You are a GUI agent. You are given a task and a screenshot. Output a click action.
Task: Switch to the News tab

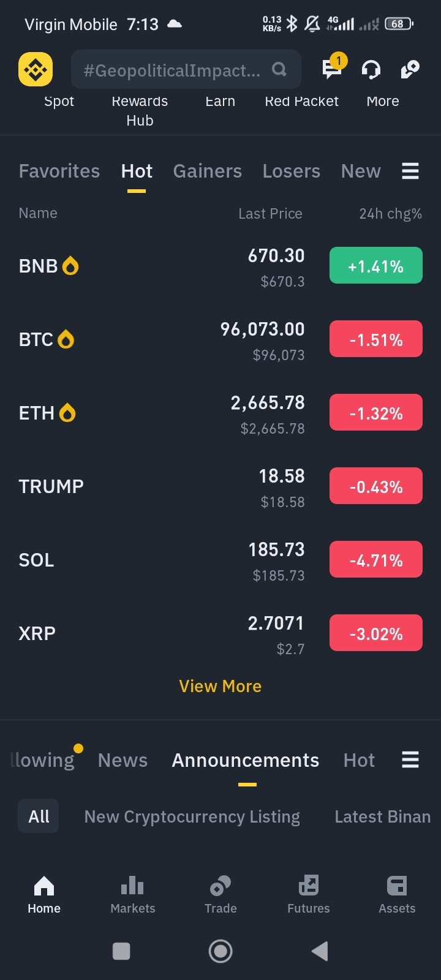coord(123,760)
